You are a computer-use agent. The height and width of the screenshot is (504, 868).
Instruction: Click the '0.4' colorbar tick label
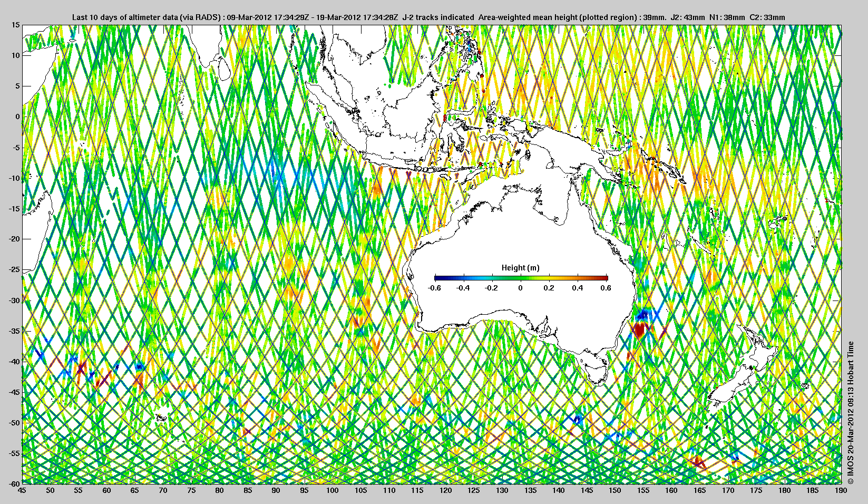577,288
